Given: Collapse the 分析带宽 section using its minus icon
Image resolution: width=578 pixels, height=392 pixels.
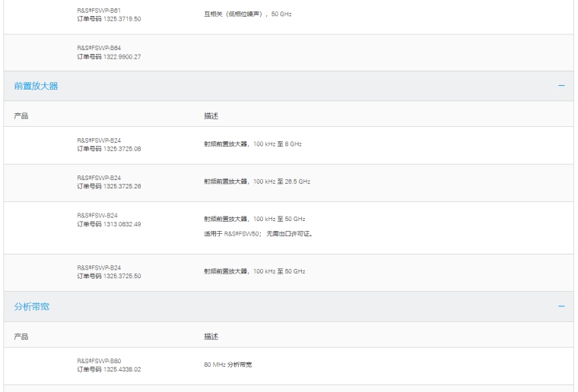Looking at the screenshot, I should click(561, 306).
